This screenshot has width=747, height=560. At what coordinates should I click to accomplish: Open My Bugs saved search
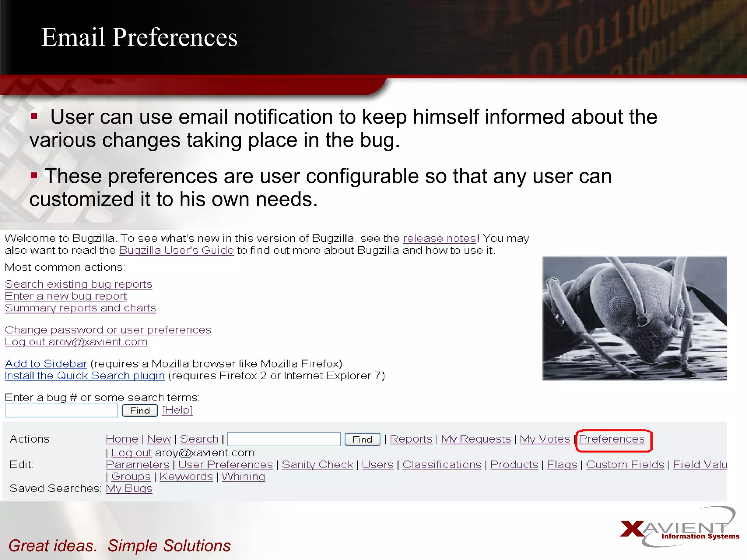pos(129,489)
